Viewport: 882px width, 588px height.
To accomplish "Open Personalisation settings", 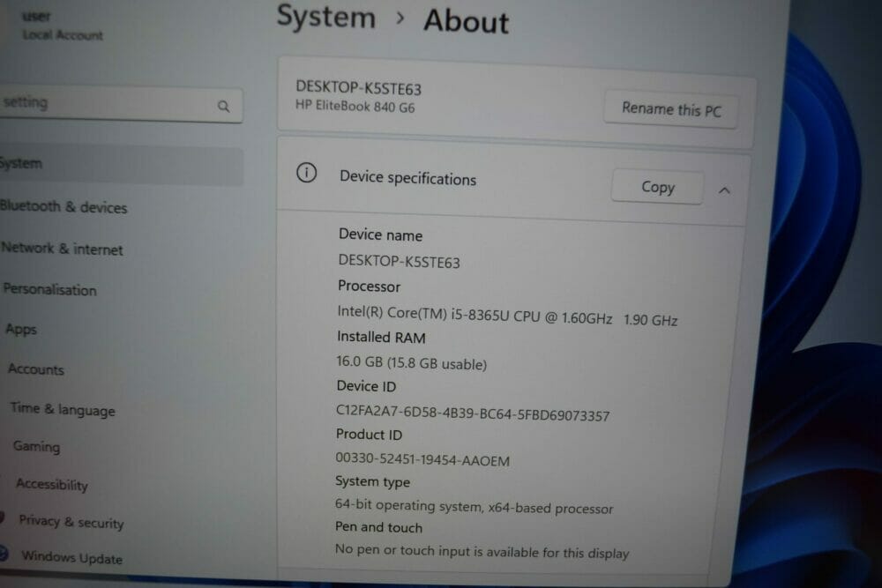I will coord(49,289).
